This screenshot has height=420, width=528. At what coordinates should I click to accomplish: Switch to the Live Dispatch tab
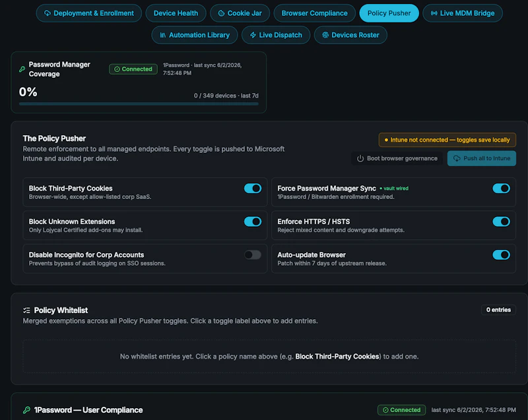[276, 35]
